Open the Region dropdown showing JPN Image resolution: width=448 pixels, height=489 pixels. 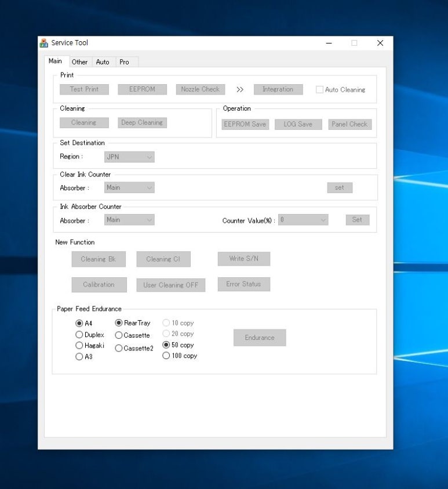click(x=129, y=157)
